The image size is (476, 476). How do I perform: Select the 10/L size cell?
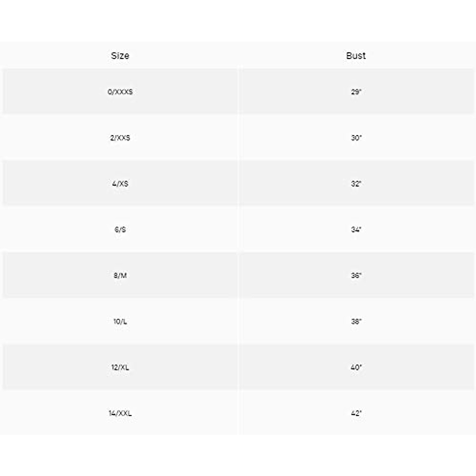click(120, 321)
